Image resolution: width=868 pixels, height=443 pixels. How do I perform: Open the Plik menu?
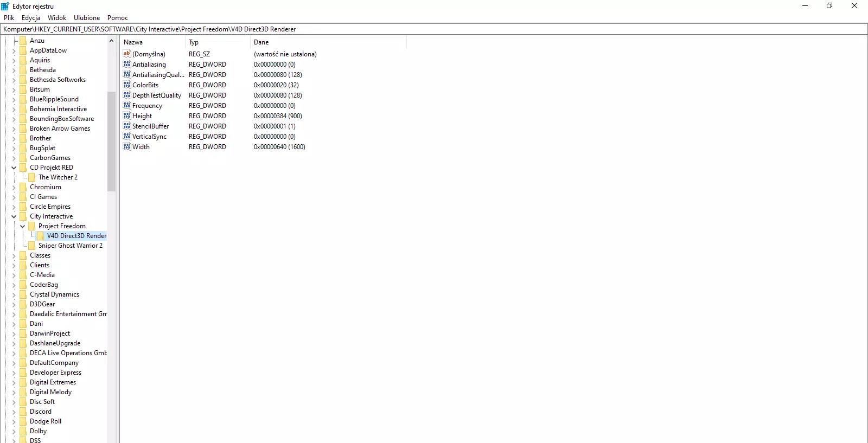9,18
